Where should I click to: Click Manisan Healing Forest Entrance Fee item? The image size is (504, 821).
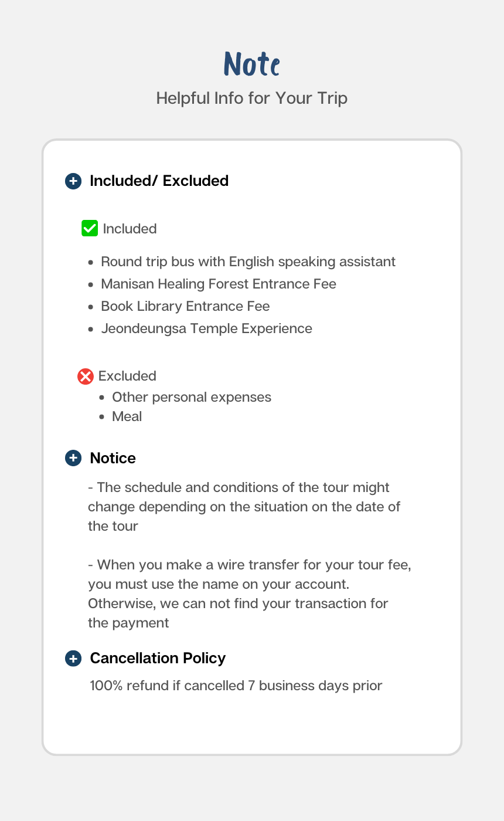219,284
